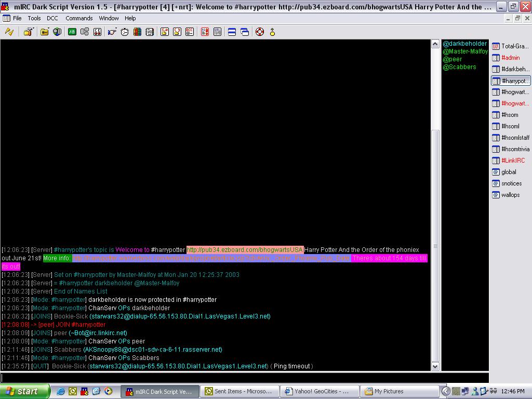Switch to the Total-Gra... status window
Image resolution: width=532 pixels, height=399 pixels.
pyautogui.click(x=511, y=46)
